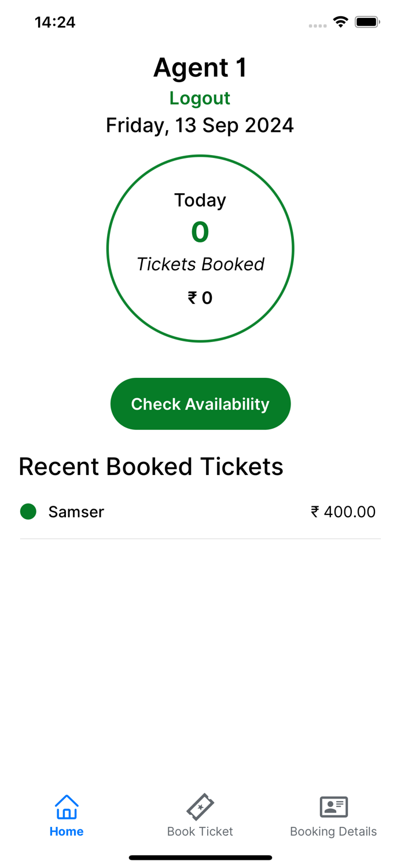
Task: Tap the green dot beside Samser
Action: [x=28, y=512]
